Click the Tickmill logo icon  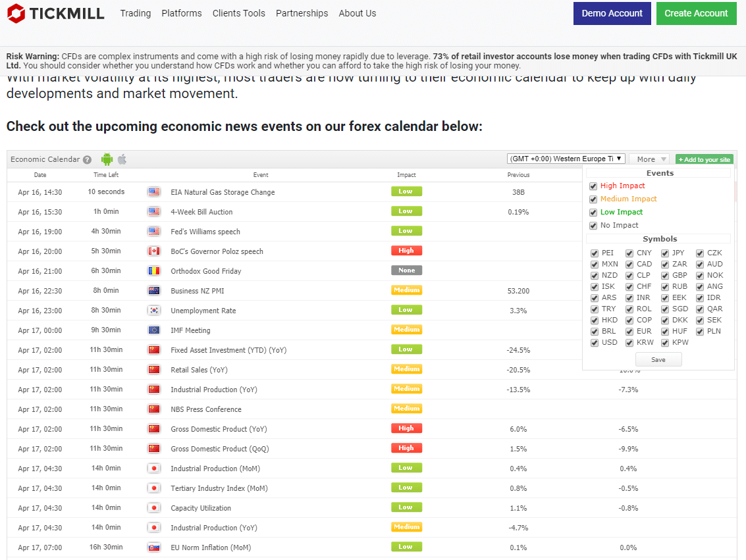(16, 13)
